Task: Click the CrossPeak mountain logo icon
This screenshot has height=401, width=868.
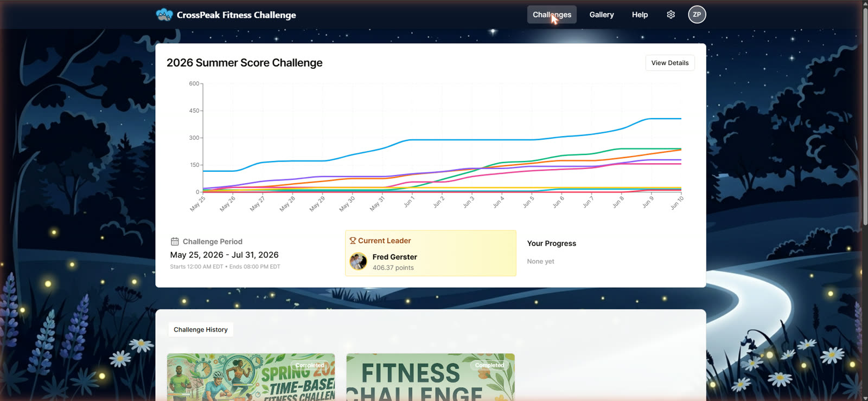Action: tap(164, 15)
